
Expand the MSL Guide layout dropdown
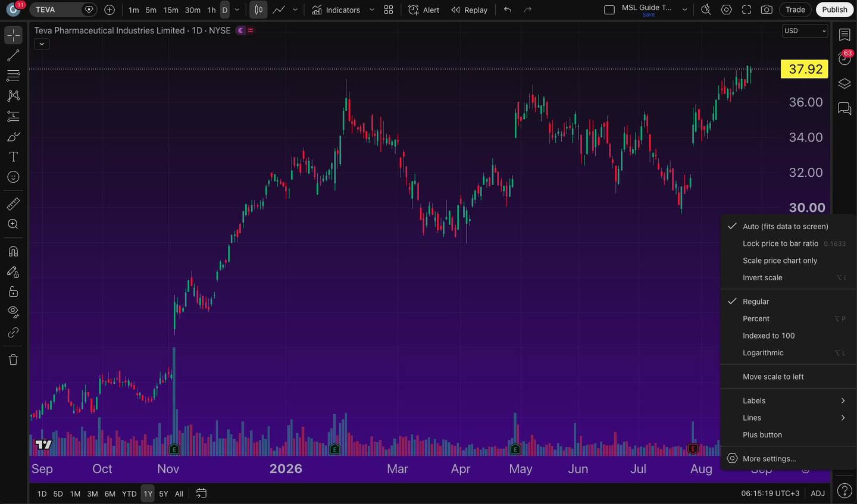(x=684, y=10)
